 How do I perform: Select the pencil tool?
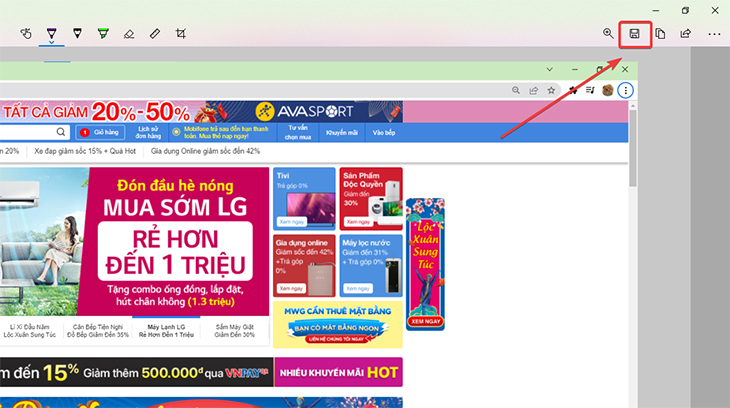click(x=77, y=33)
